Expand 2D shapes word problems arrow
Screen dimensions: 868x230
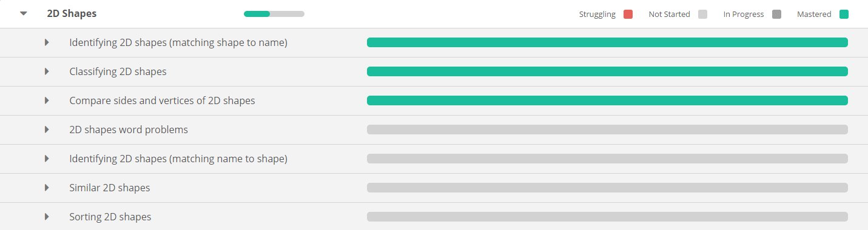(47, 130)
